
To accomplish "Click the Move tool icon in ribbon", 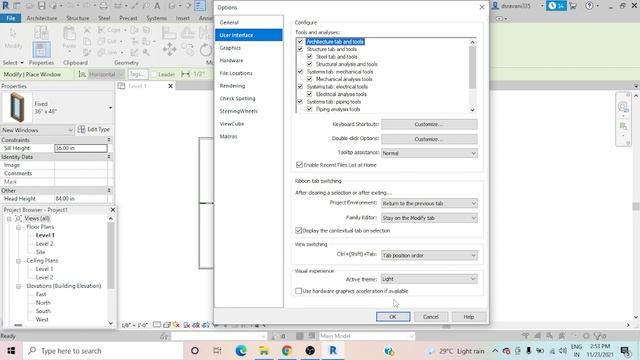I will point(169,49).
